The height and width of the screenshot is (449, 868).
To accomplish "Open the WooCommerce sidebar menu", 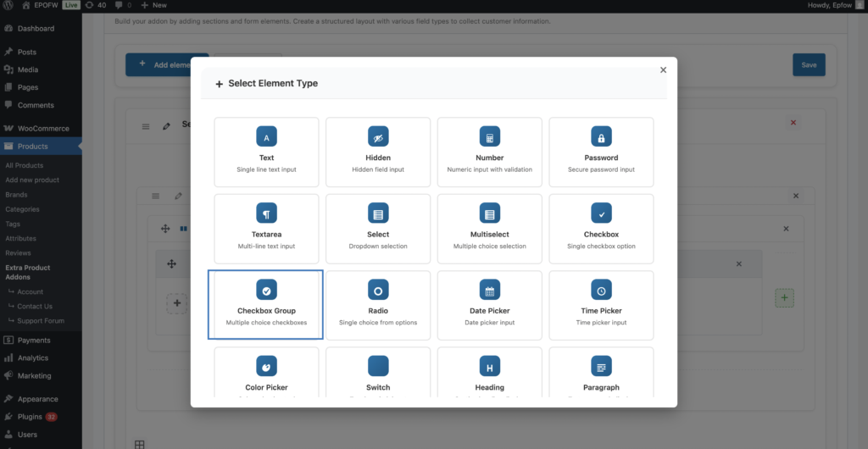I will pos(43,128).
